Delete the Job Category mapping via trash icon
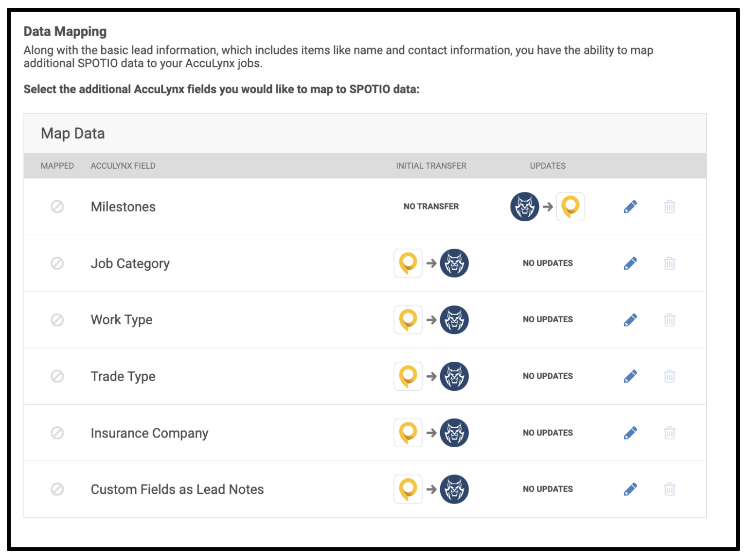The height and width of the screenshot is (560, 749). [670, 263]
